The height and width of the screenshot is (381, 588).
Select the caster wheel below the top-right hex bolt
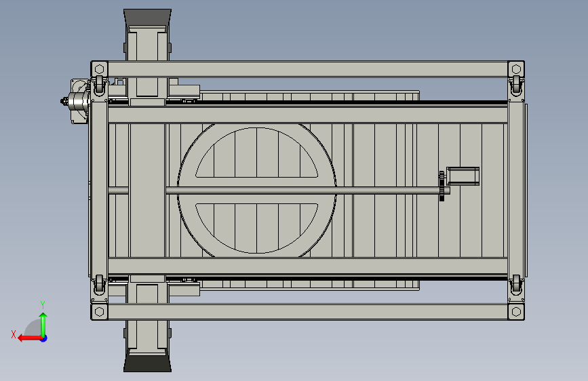(516, 85)
